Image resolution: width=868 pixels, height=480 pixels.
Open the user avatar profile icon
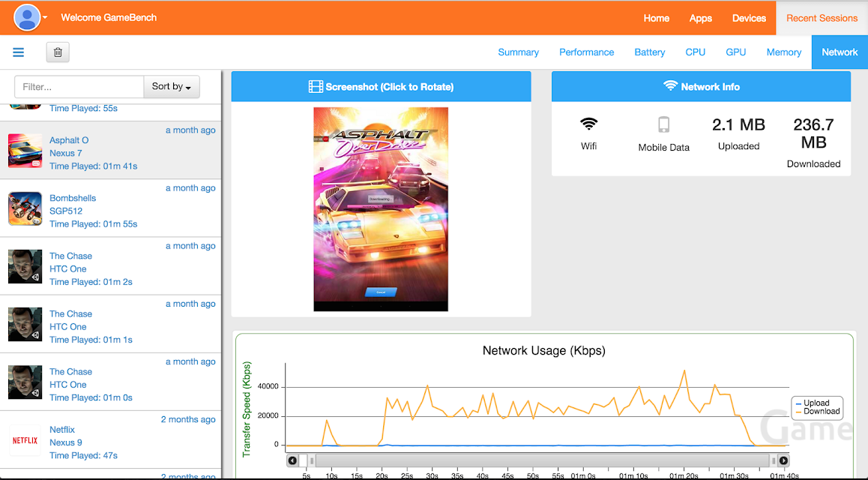pos(27,17)
